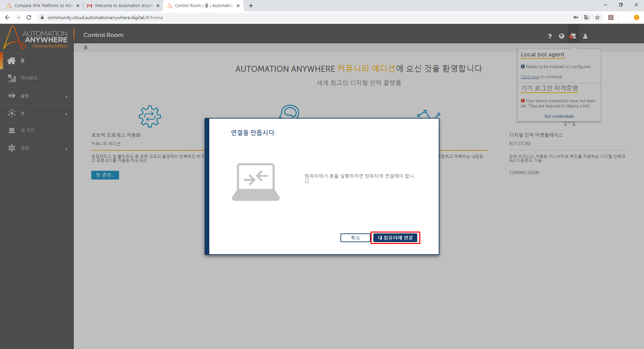Click the My Devices laptop icon
Screen dimensions: 644x349
pyautogui.click(x=12, y=131)
